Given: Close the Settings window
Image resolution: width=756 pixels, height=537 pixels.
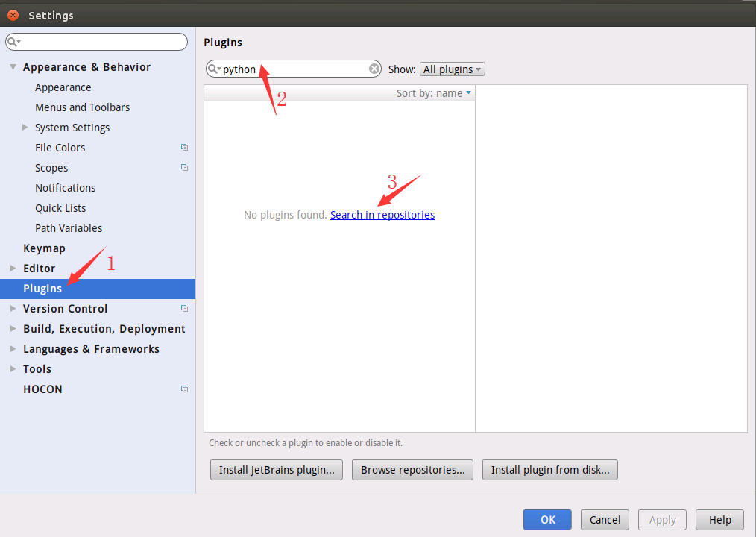Looking at the screenshot, I should point(11,14).
